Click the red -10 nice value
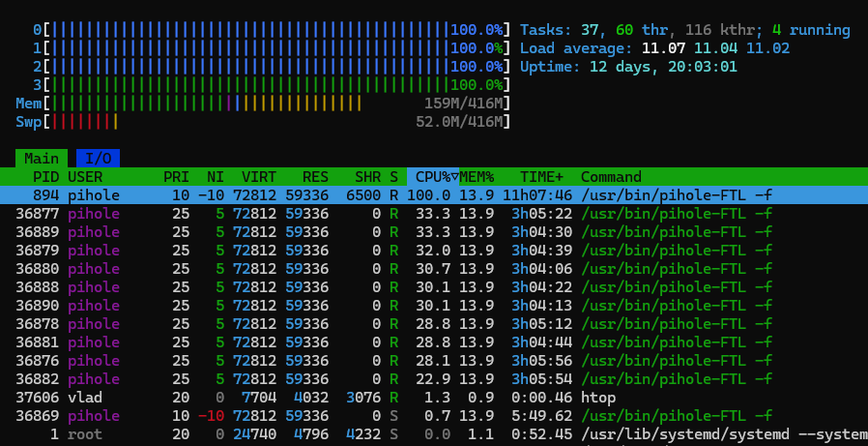Screen dimensions: 868x446 pos(211,416)
